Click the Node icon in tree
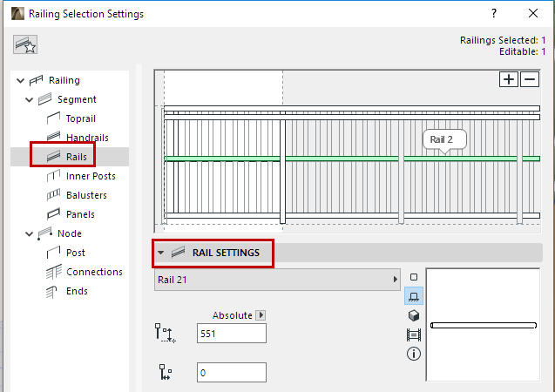The height and width of the screenshot is (392, 555). point(45,233)
